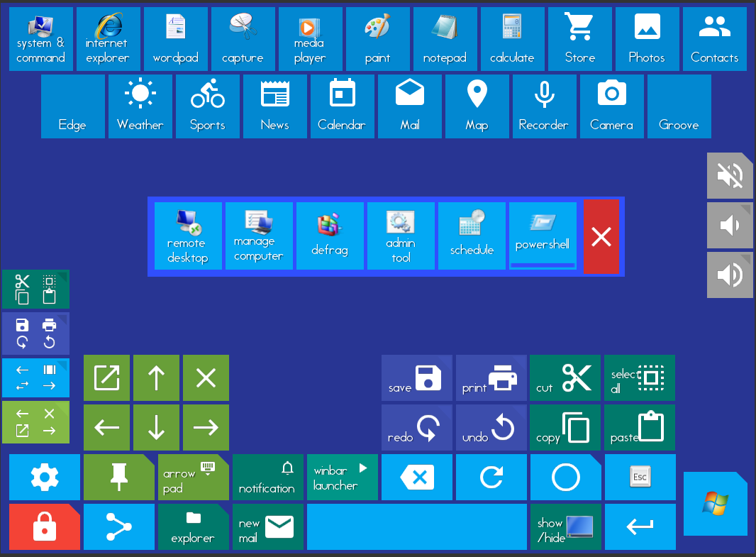
Task: Click the refresh circular arrow tile
Action: [x=491, y=477]
